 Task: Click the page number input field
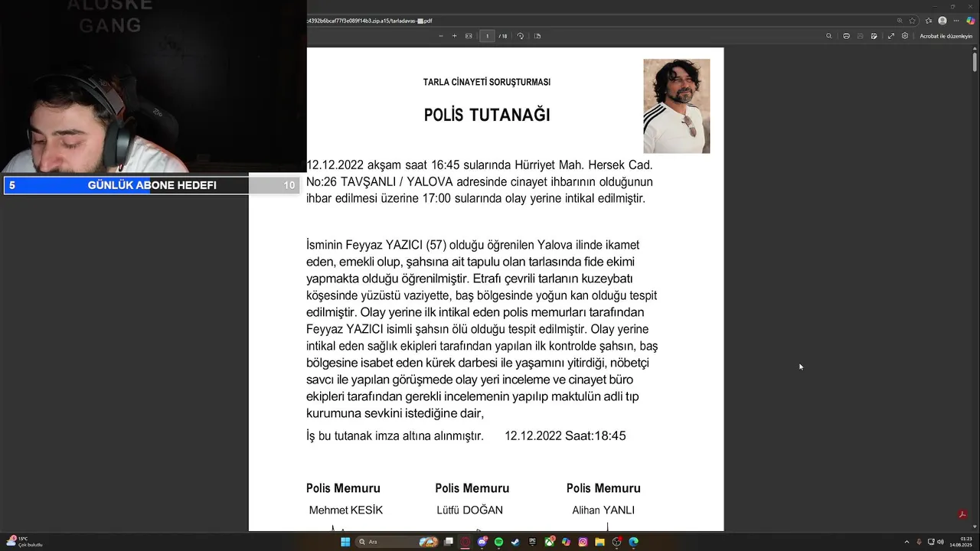click(487, 36)
